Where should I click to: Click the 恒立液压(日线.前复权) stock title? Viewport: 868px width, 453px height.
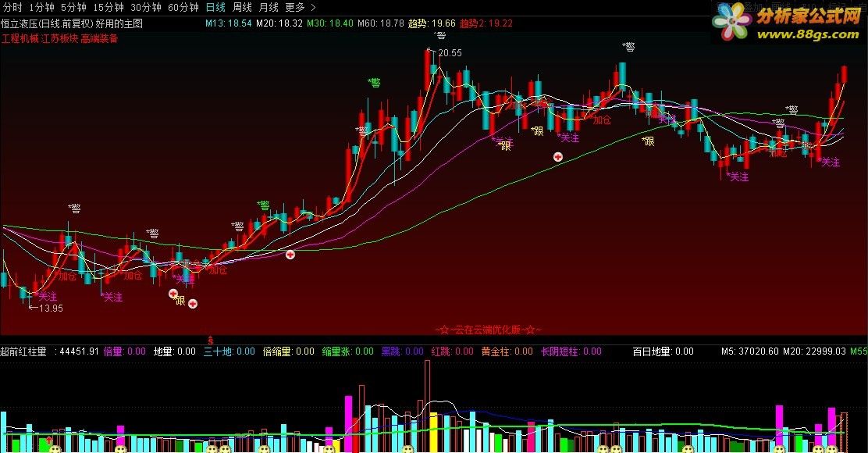pyautogui.click(x=47, y=23)
